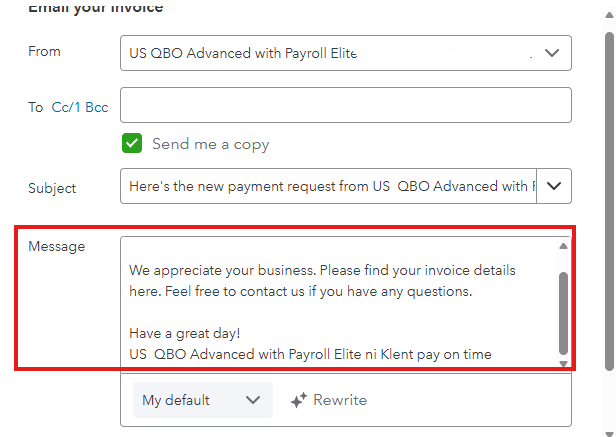Place cursor on the "Have a great day!" line
The image size is (616, 437).
tap(185, 333)
